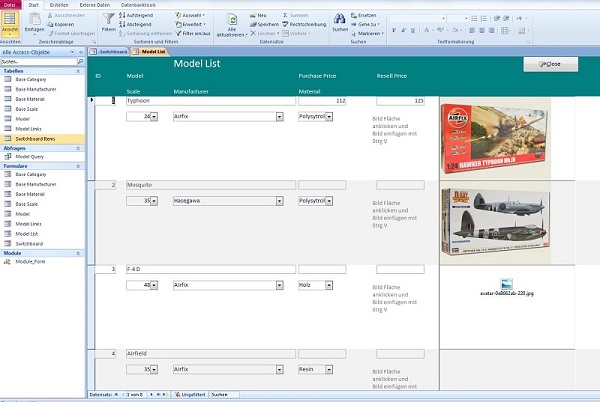Open the Gehe zu dropdown
Screen dimensions: 600x402
coord(365,24)
